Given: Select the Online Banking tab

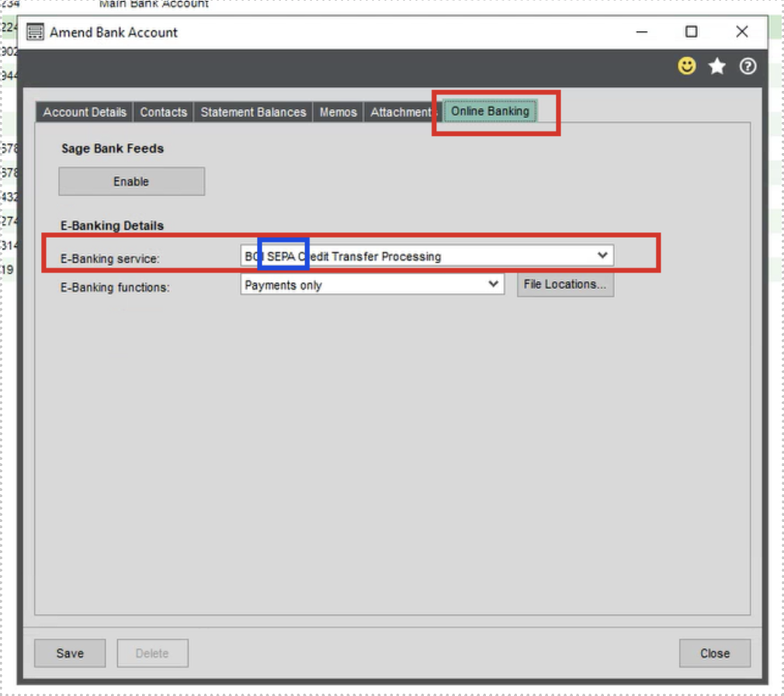Looking at the screenshot, I should tap(490, 111).
